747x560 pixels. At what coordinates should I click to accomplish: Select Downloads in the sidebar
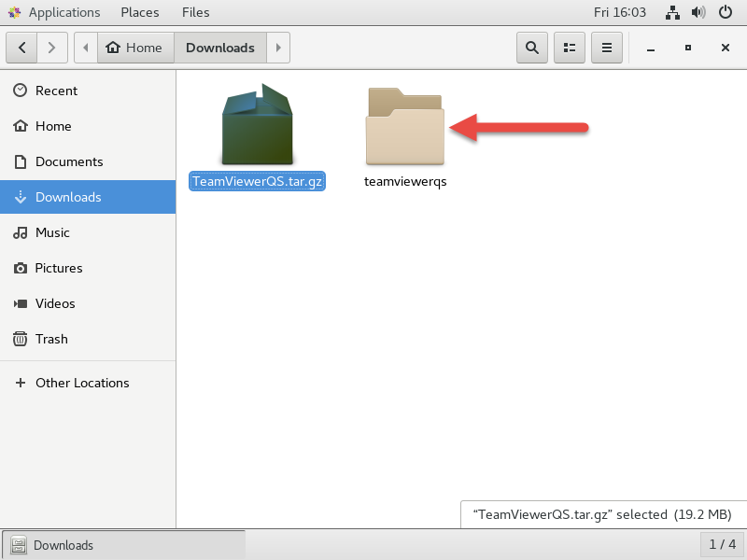tap(88, 197)
